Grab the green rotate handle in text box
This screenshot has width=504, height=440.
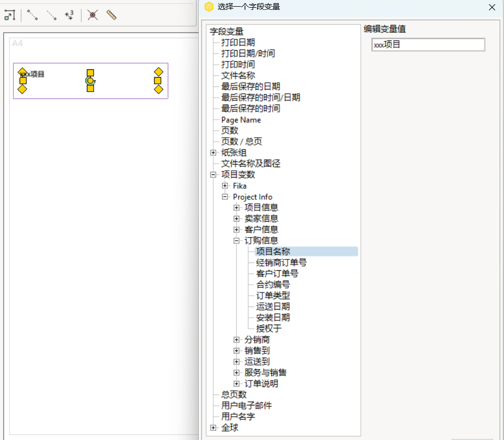coord(90,81)
